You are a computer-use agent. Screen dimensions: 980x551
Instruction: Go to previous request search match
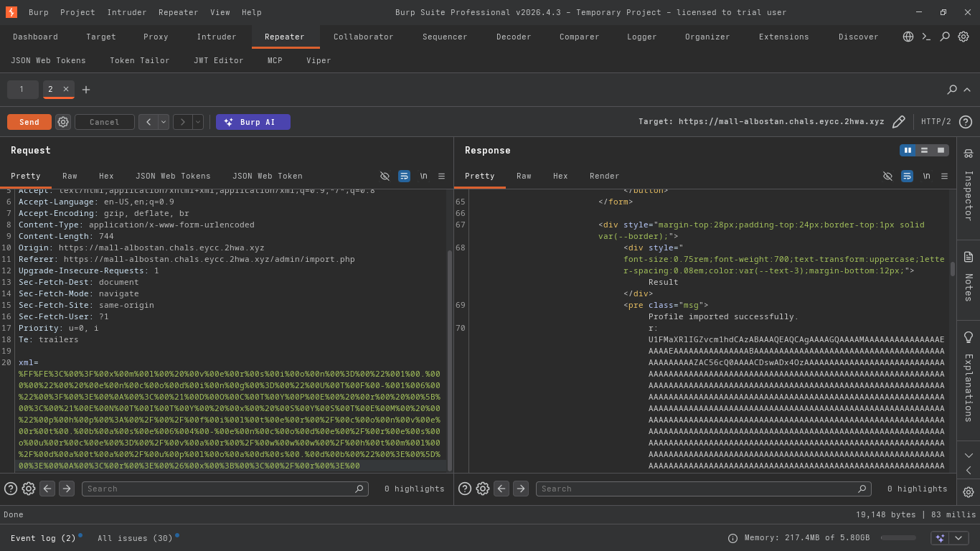coord(47,489)
